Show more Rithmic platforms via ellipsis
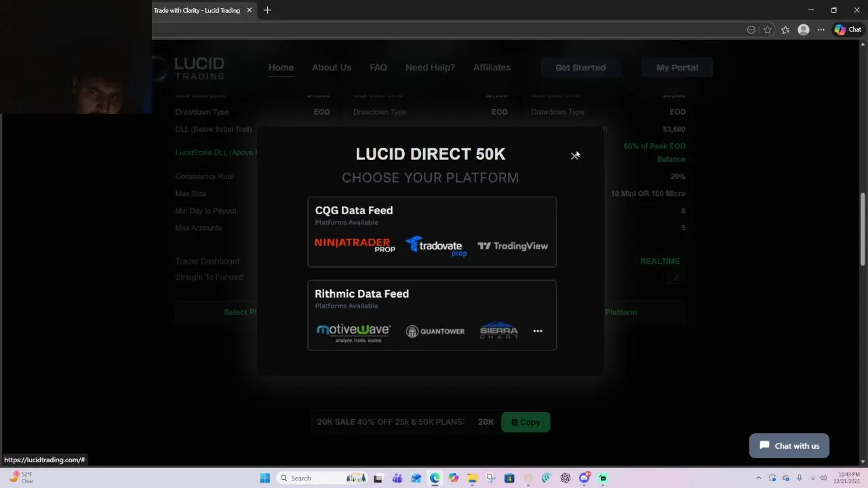The width and height of the screenshot is (868, 488). click(538, 331)
